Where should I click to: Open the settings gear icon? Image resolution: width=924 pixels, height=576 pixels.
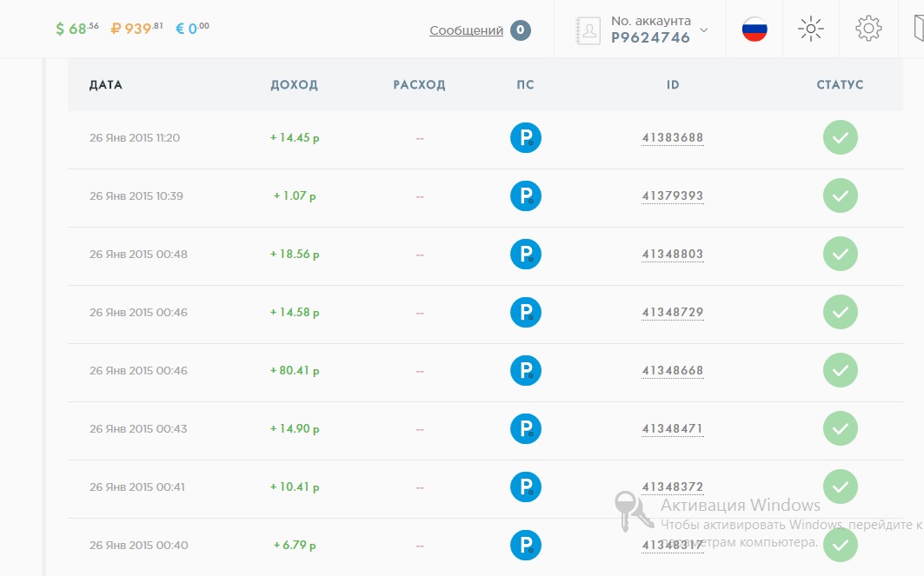[868, 30]
